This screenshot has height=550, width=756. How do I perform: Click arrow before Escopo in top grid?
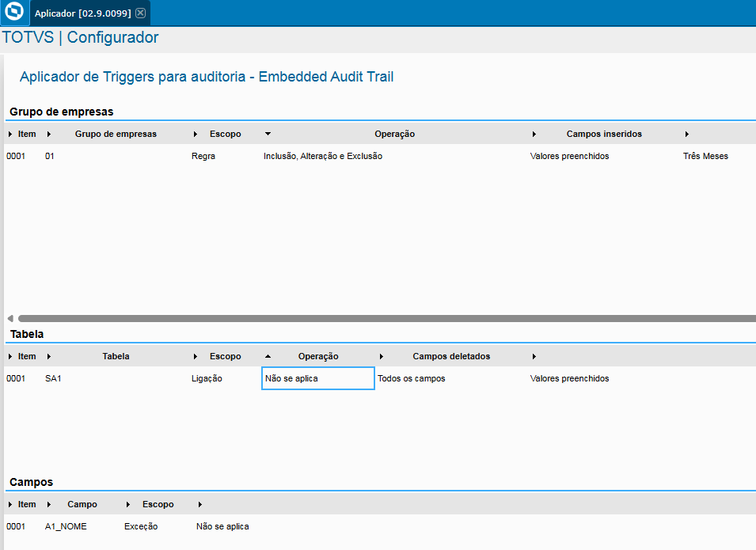[x=196, y=134]
